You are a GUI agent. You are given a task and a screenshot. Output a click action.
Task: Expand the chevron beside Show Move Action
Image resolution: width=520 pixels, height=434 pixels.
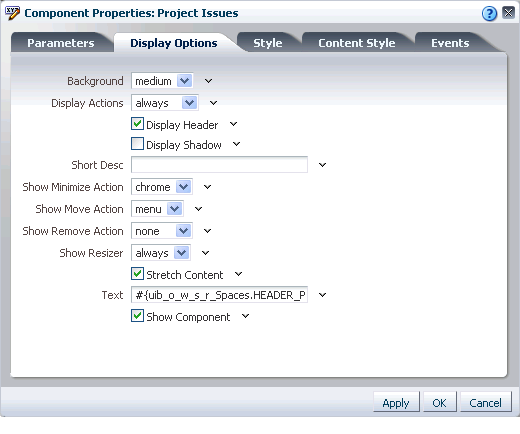pyautogui.click(x=198, y=209)
